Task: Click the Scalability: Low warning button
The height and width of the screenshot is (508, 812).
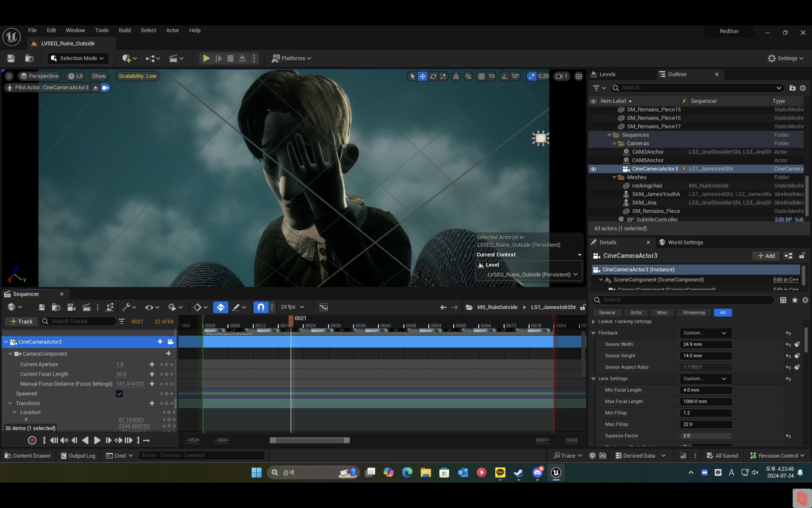Action: (138, 76)
